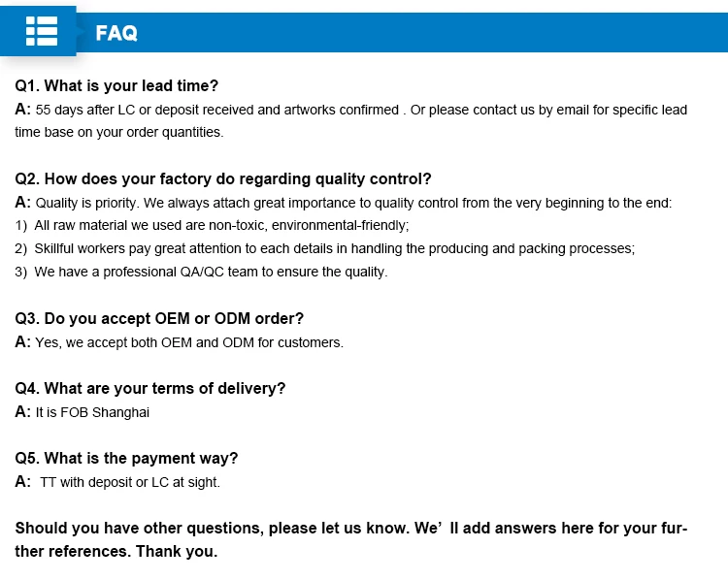The width and height of the screenshot is (728, 580).
Task: Click point 3 about the QA/QC team
Action: click(201, 272)
